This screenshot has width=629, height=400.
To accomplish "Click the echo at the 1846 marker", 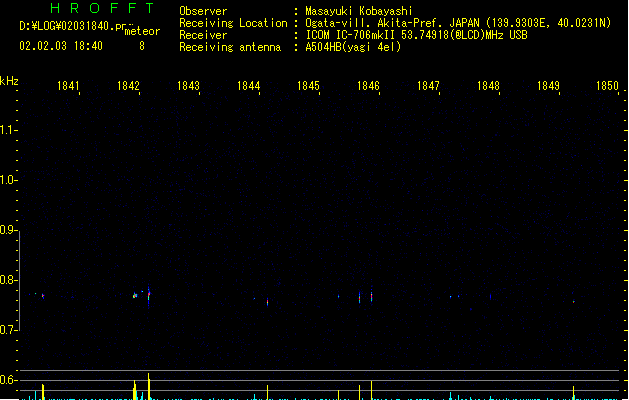I will pos(371,296).
